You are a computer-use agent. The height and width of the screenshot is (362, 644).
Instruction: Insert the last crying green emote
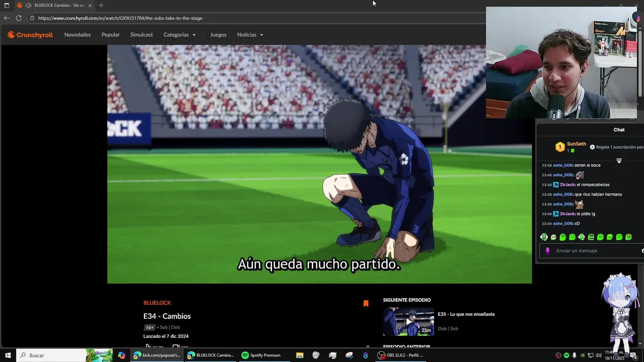[x=628, y=237]
